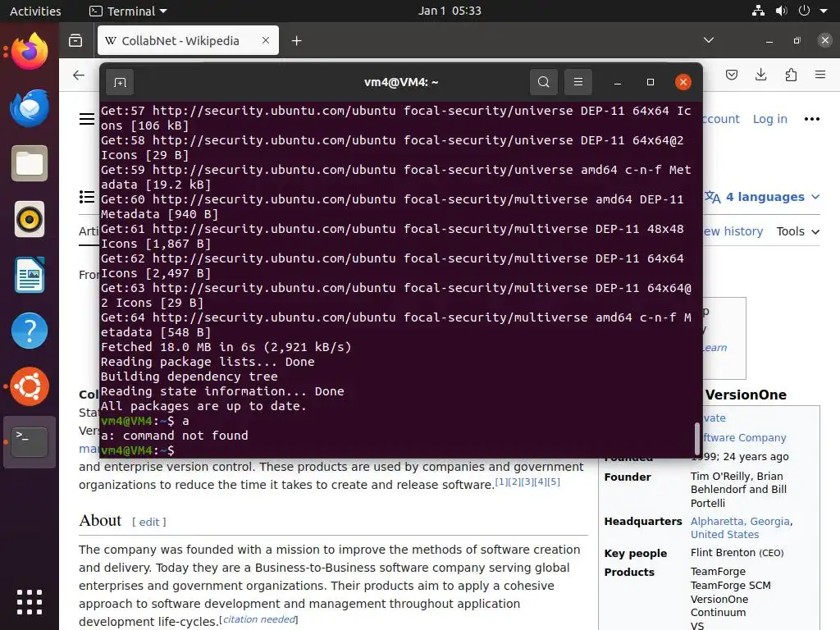This screenshot has width=840, height=630.
Task: Open Save to Pocket icon in Firefox
Action: point(732,75)
